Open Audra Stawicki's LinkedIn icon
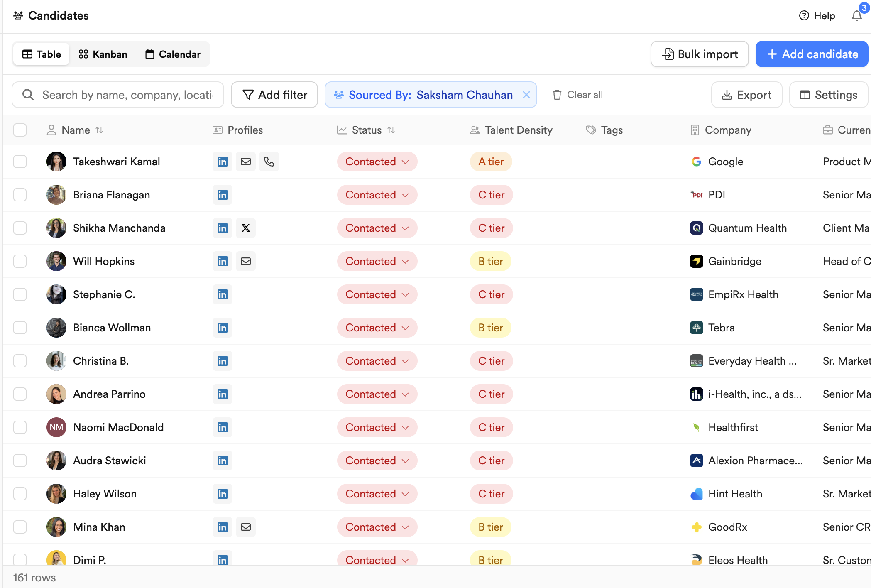The width and height of the screenshot is (871, 588). point(223,461)
